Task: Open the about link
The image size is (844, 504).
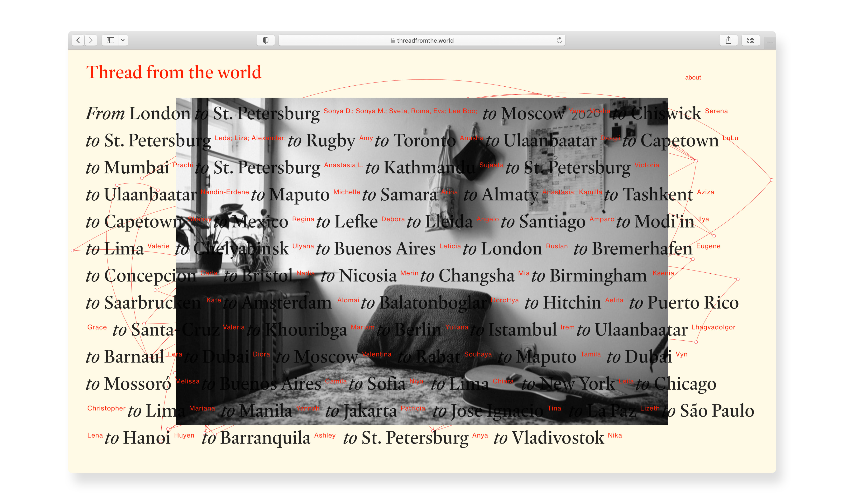Action: [693, 77]
